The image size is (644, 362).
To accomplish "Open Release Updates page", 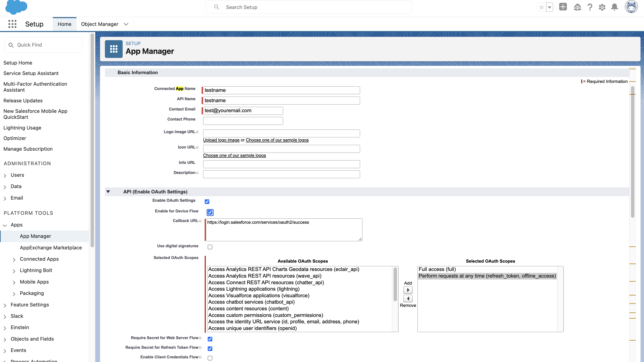I will pos(23,100).
